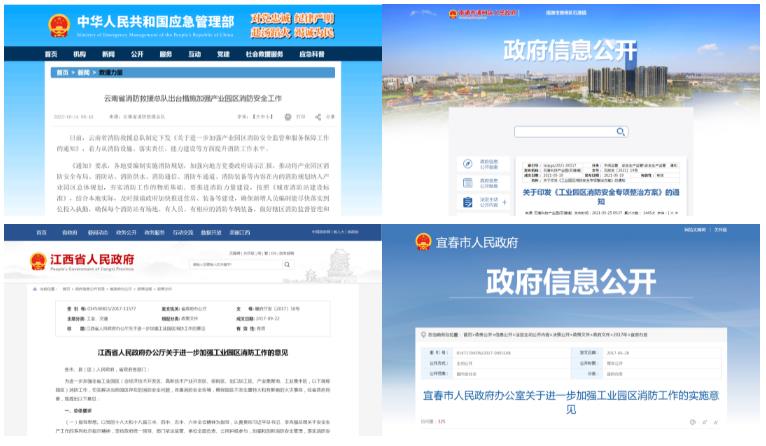Screen dimensions: 766x446
Task: Open the 机构 menu in the blue navigation bar
Action: pos(79,52)
